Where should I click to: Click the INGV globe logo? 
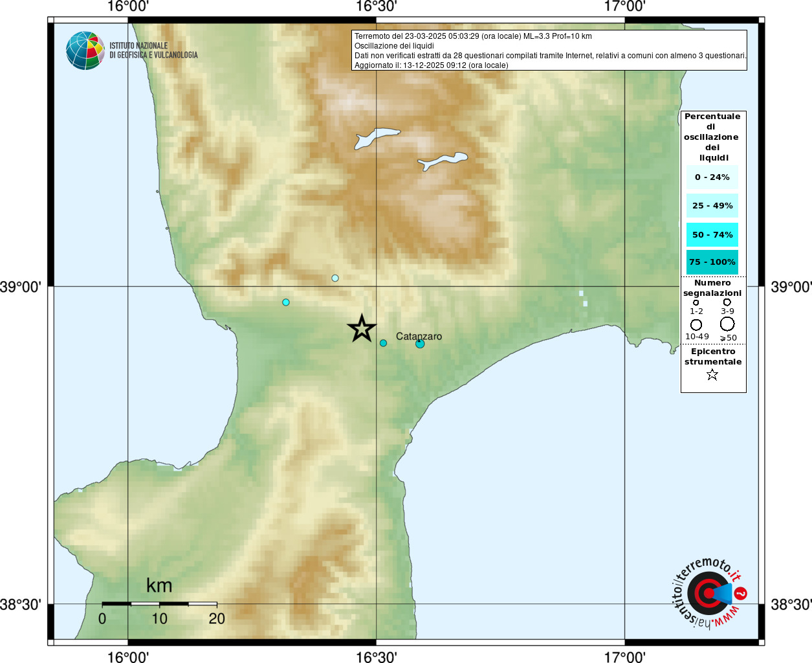[85, 51]
